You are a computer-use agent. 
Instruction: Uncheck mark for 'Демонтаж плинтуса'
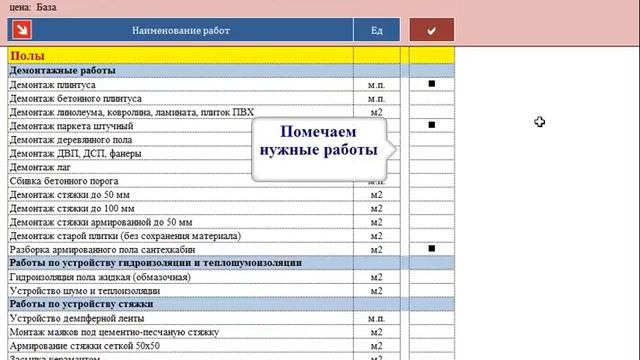coord(431,84)
